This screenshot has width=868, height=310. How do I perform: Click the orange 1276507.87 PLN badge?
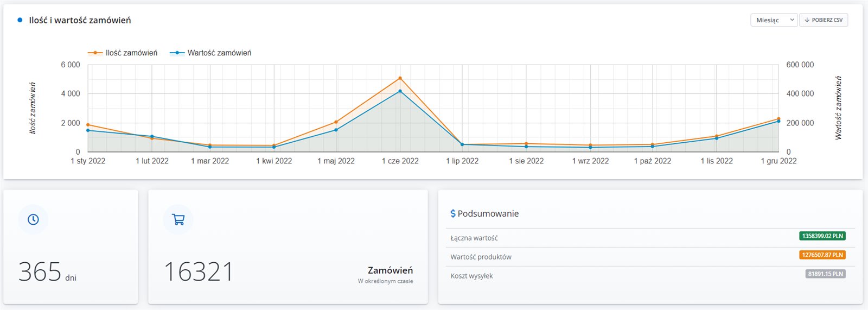[x=822, y=255]
